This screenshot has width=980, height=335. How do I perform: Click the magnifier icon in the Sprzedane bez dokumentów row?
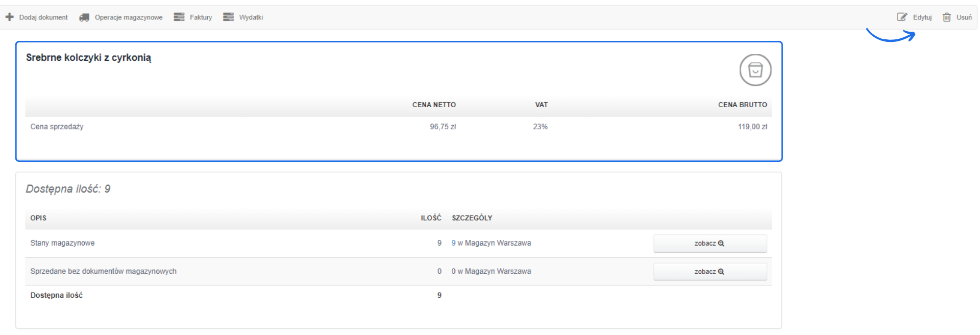point(721,272)
